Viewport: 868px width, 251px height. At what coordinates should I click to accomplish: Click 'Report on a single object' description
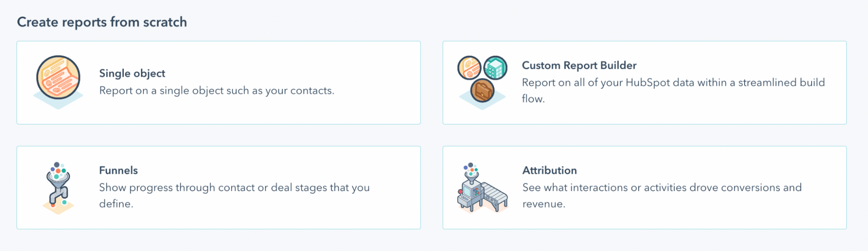click(x=217, y=90)
